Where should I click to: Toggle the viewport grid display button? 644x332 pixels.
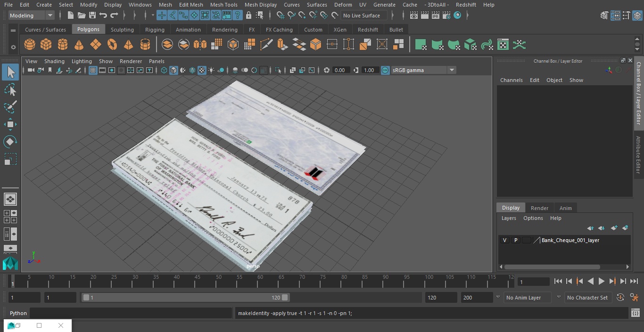pos(93,70)
